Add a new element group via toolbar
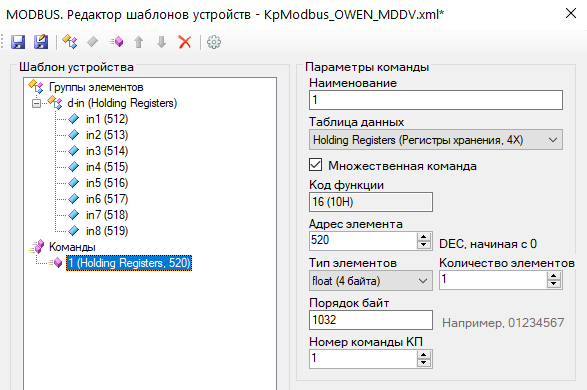 click(70, 42)
